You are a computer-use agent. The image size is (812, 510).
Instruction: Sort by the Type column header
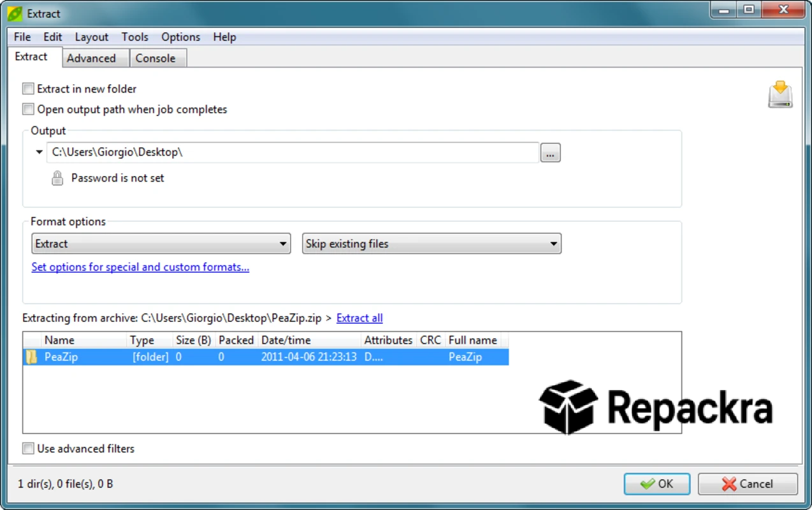coord(150,340)
